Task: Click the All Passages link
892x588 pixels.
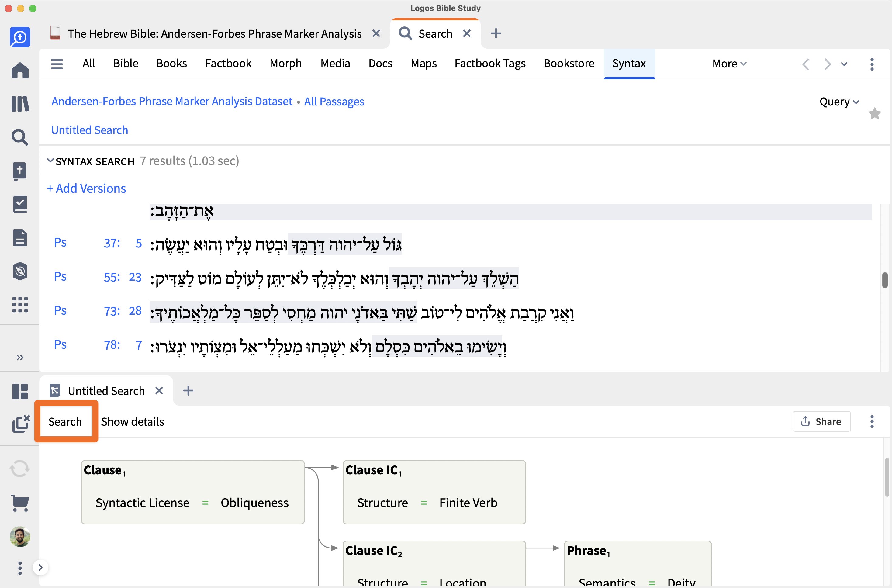Action: click(334, 102)
